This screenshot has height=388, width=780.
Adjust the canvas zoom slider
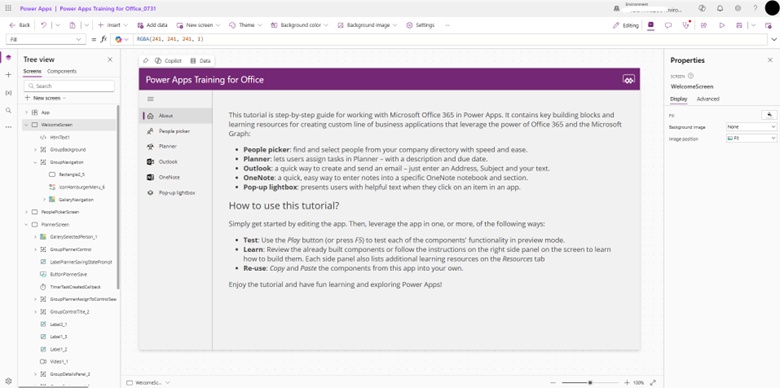589,383
